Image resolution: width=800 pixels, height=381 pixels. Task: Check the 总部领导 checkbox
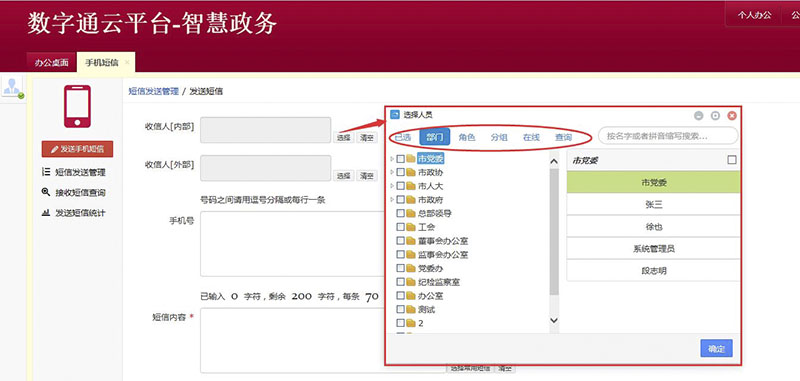pos(401,213)
